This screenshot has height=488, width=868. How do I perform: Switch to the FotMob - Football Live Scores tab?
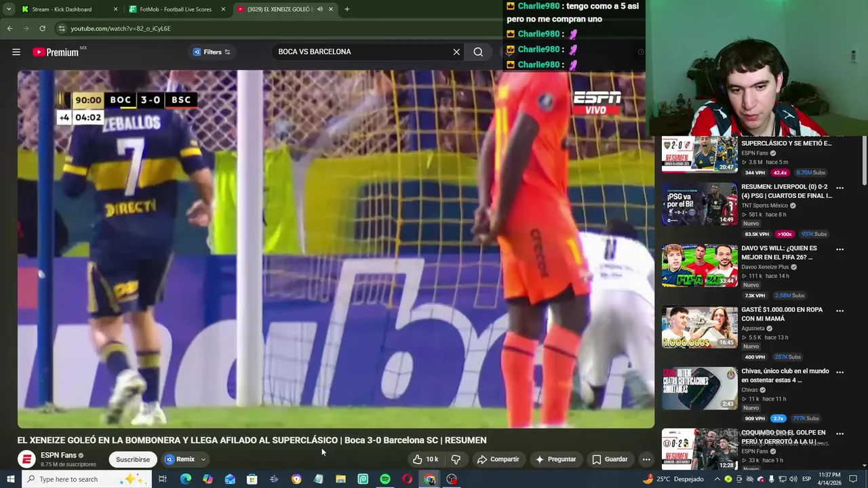click(x=176, y=9)
